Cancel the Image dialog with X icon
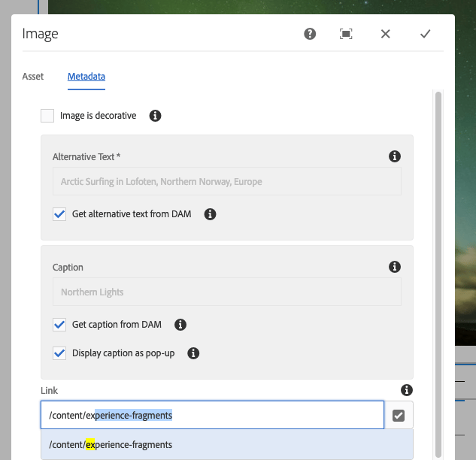Viewport: 476px width, 460px height. pos(385,34)
